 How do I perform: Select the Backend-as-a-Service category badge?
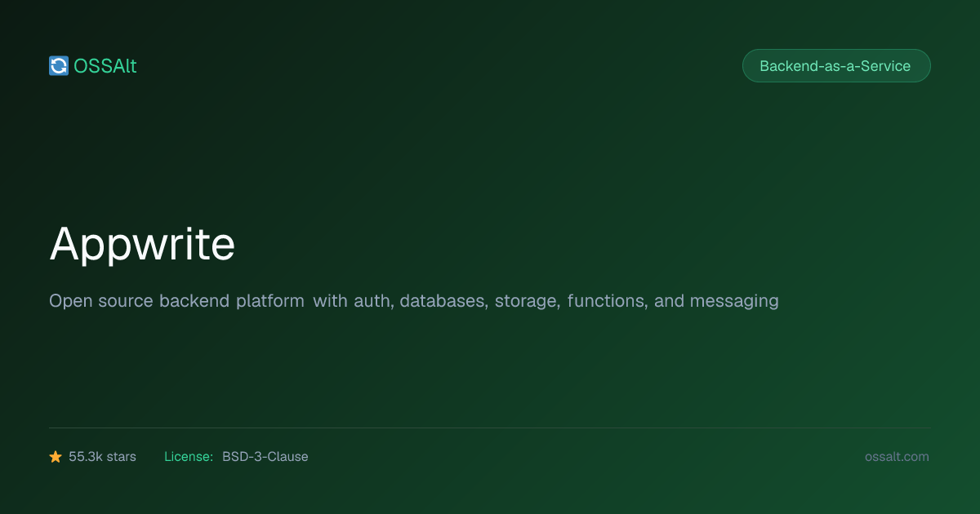click(836, 66)
